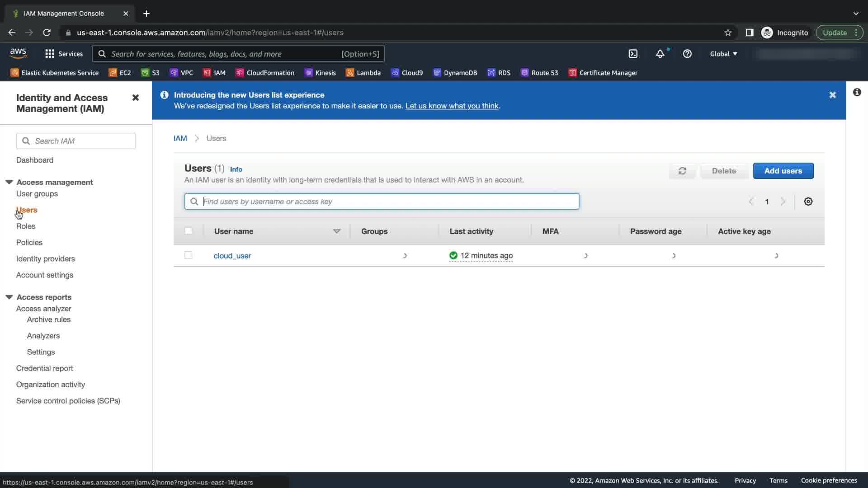Screen dimensions: 868x488
Task: Collapse the Access management section
Action: click(x=9, y=182)
